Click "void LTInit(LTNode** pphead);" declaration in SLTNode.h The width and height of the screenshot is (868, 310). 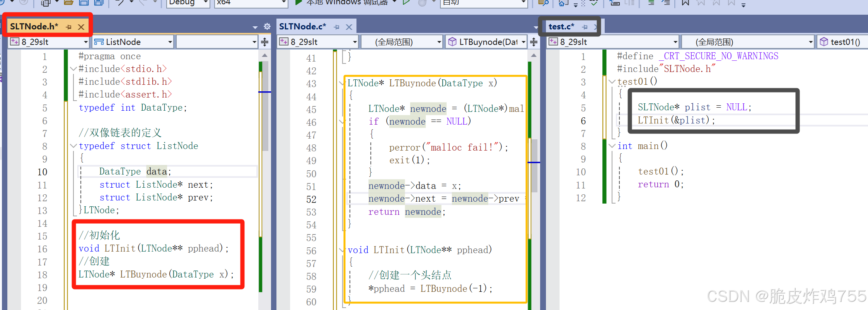pos(154,248)
